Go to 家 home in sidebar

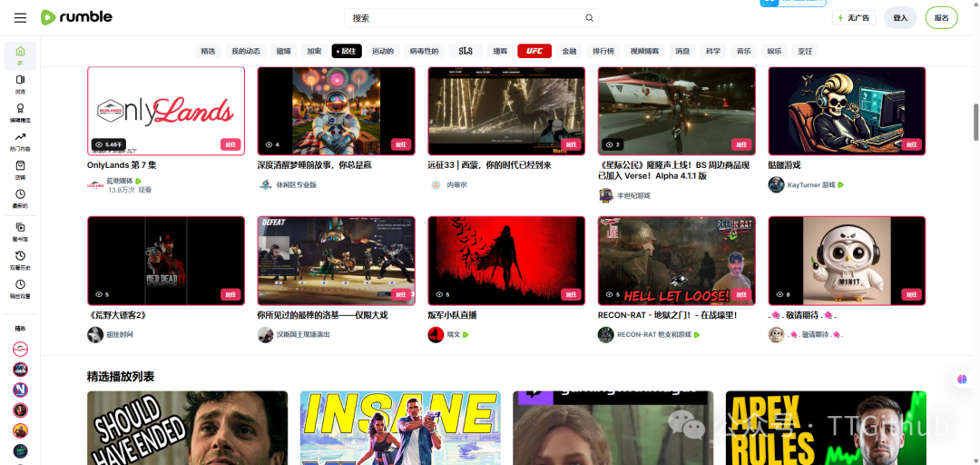tap(20, 55)
